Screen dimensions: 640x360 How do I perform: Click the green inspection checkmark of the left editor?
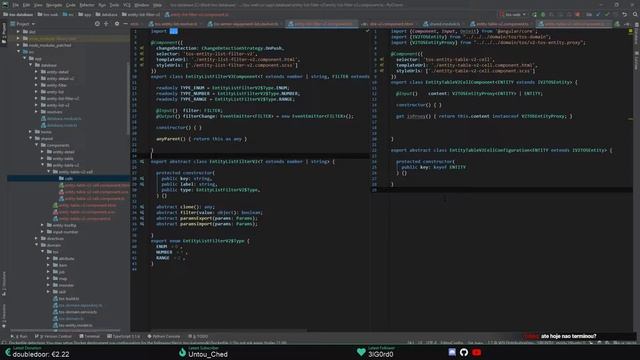367,31
